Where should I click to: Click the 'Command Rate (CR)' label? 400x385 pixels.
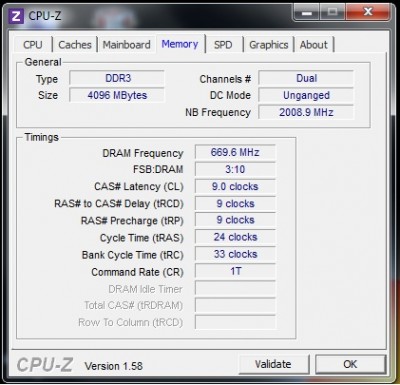click(137, 272)
